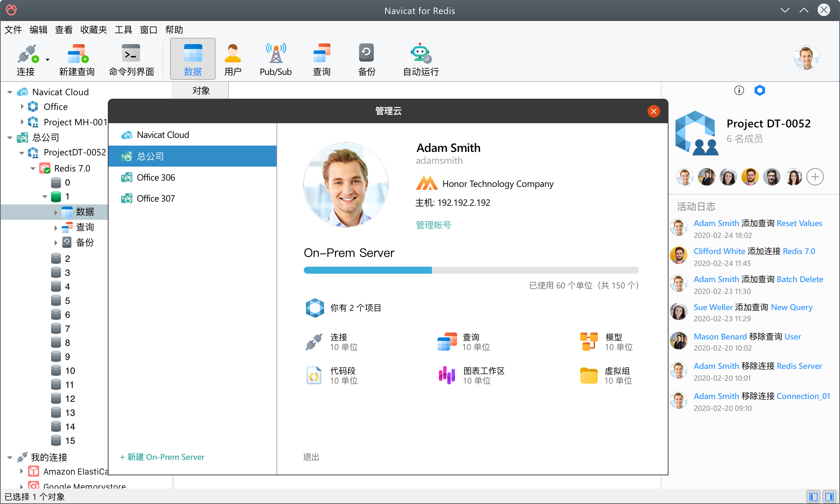Add a member with the plus button

click(x=815, y=177)
